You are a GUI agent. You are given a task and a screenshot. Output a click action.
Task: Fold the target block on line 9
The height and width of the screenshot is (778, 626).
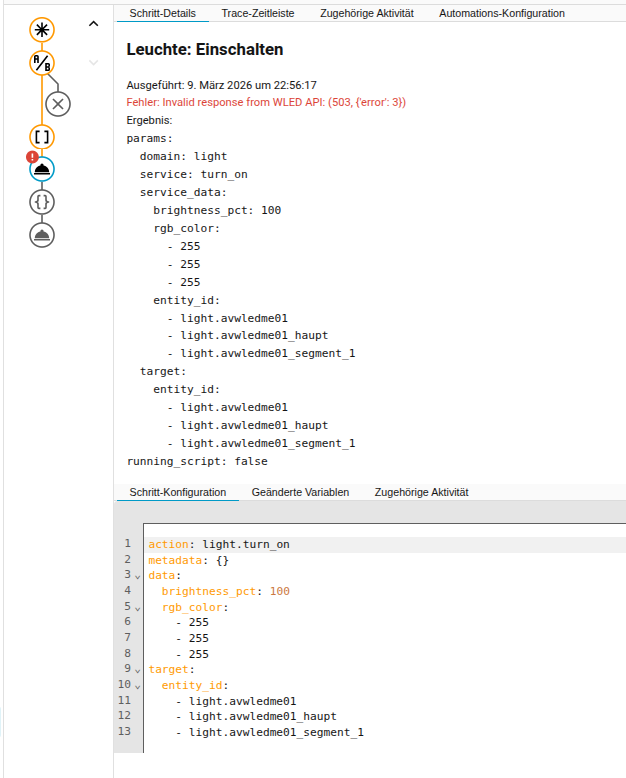pyautogui.click(x=138, y=670)
